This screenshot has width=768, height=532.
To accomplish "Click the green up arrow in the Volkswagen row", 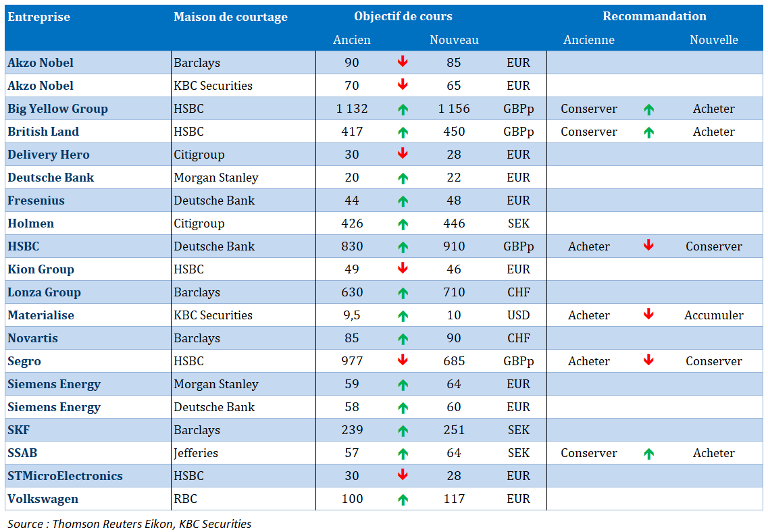I will (403, 500).
